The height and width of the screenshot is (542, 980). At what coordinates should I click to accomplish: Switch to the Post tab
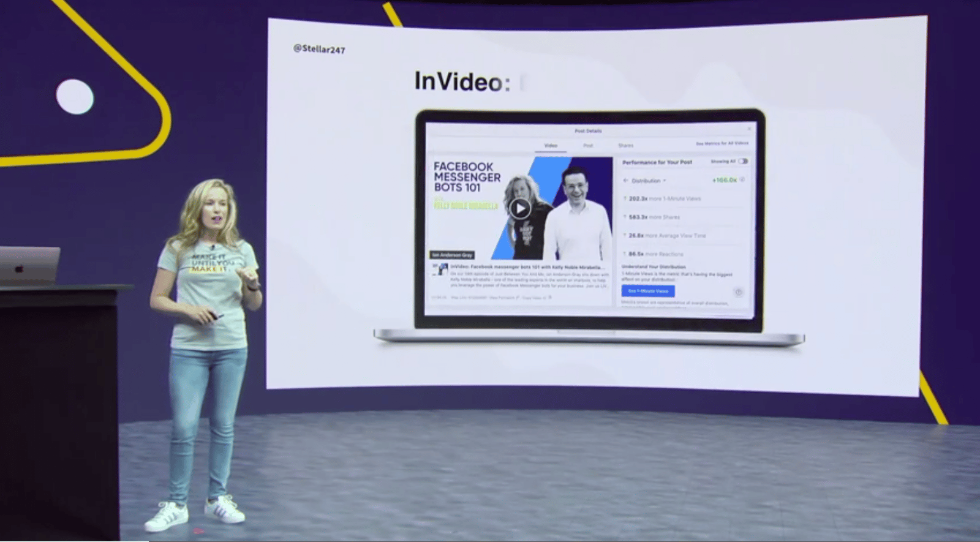(x=588, y=146)
